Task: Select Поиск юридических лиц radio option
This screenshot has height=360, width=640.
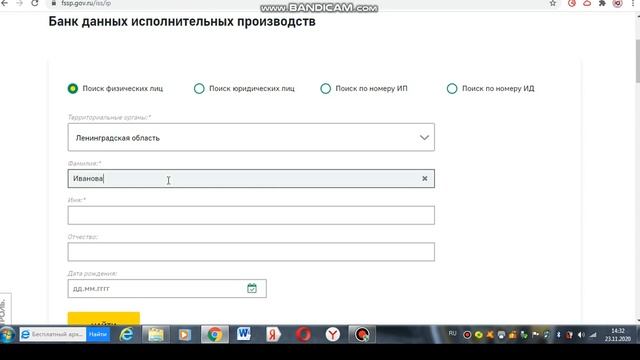Action: (199, 88)
